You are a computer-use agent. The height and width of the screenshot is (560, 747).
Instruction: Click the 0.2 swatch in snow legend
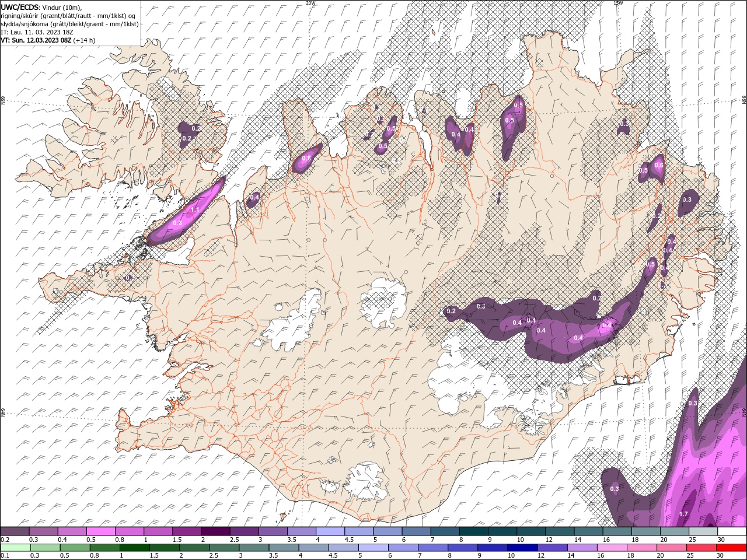[15, 531]
